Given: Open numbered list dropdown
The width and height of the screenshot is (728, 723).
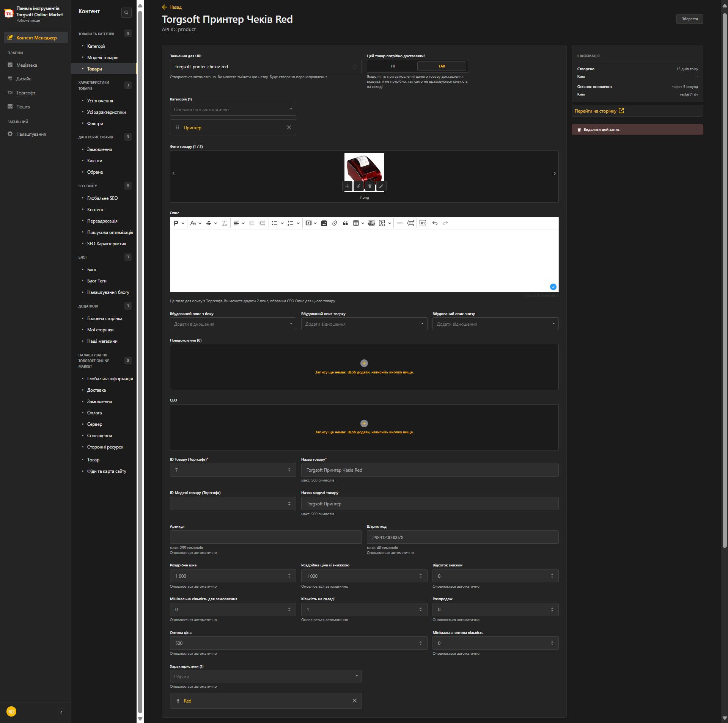Looking at the screenshot, I should coord(294,223).
